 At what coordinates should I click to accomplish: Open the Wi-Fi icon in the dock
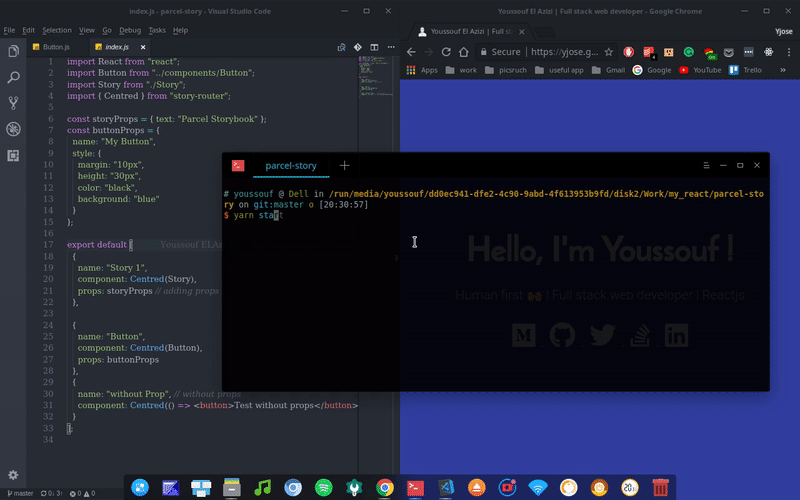coord(538,487)
